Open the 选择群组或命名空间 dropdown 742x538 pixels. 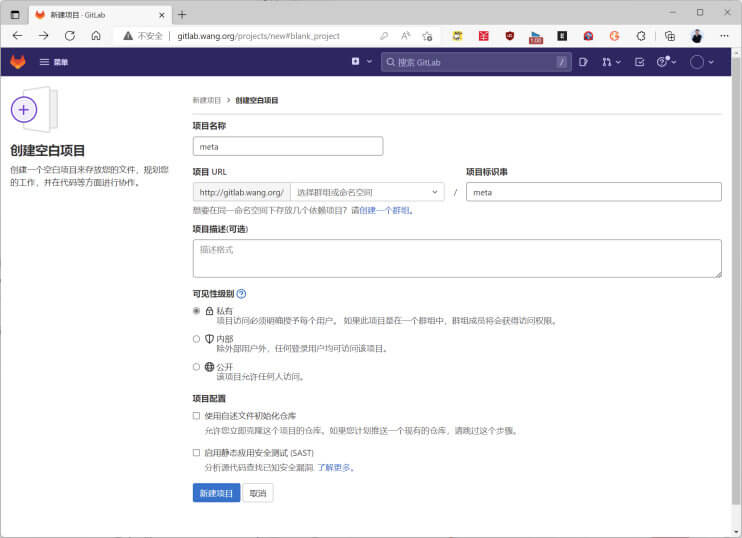pos(367,192)
